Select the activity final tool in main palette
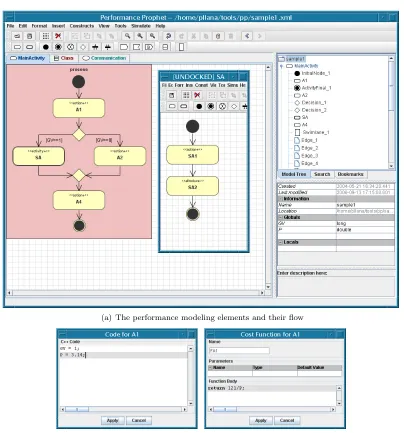Screen dimensions: 404x433 pyautogui.click(x=58, y=47)
